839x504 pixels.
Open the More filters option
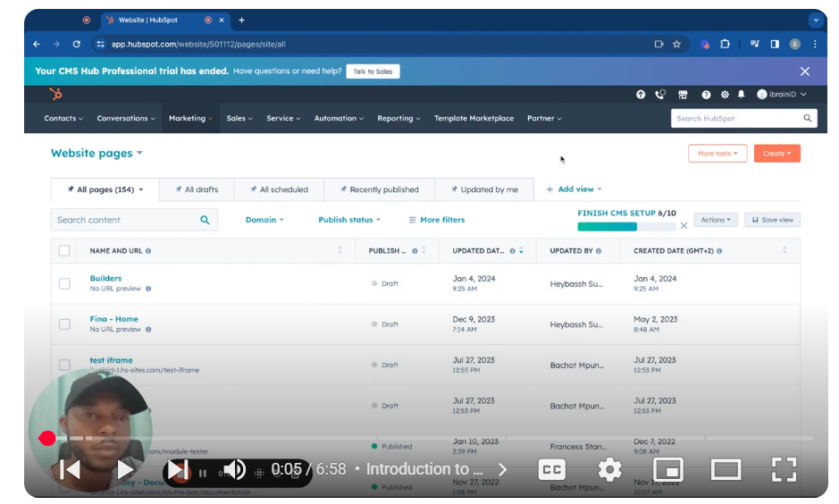click(x=437, y=220)
